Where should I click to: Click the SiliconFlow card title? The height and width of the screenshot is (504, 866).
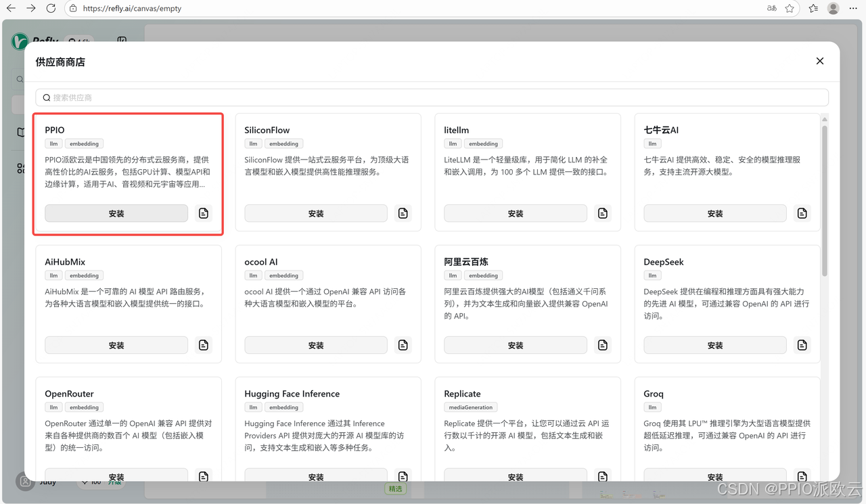coord(267,130)
